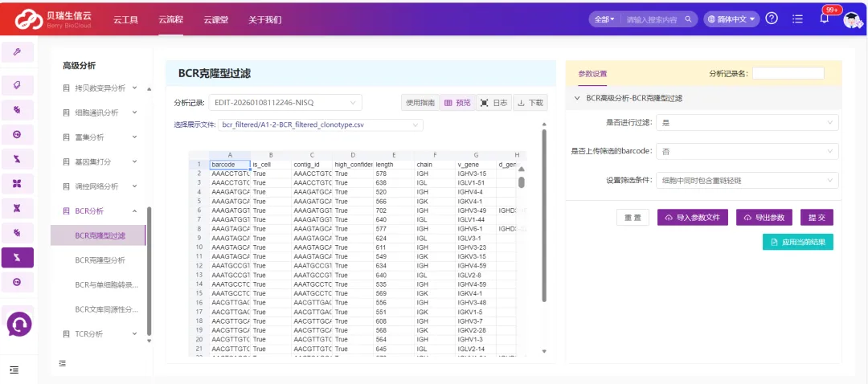Click the side menu vertical scrollbar

[149, 271]
